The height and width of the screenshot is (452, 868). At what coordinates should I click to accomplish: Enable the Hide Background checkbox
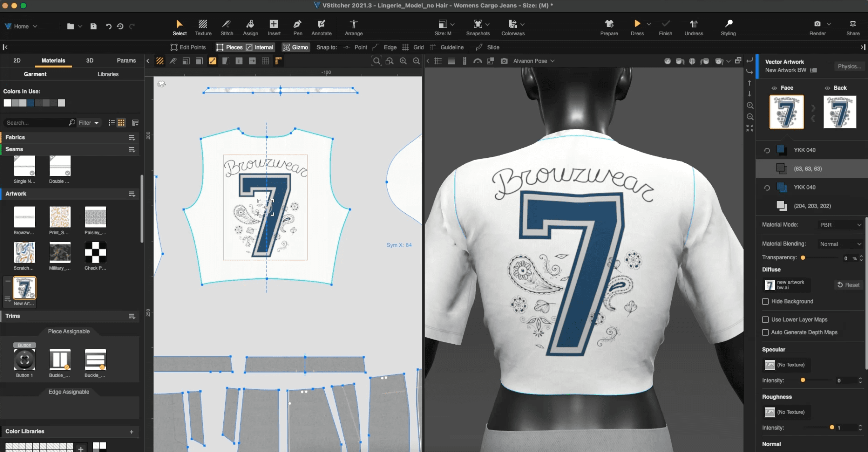pyautogui.click(x=765, y=301)
